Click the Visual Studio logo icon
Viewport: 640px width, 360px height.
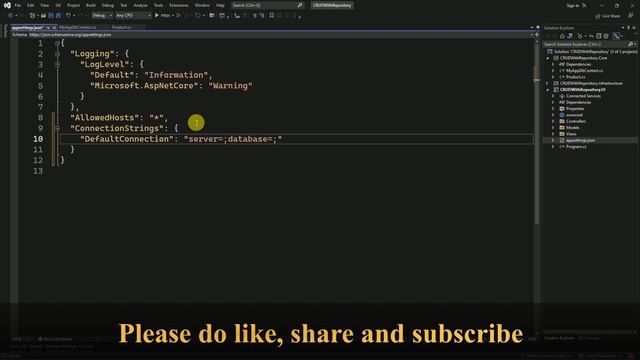pos(7,5)
